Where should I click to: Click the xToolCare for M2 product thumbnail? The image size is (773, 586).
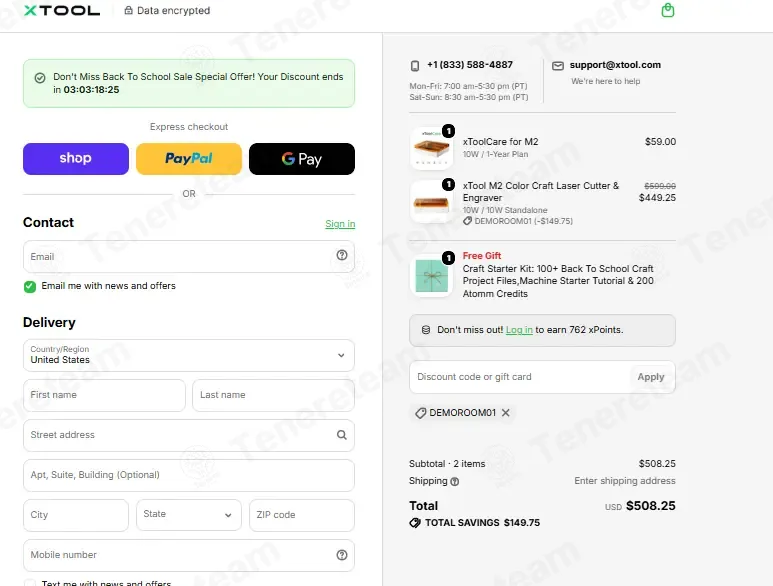(431, 148)
